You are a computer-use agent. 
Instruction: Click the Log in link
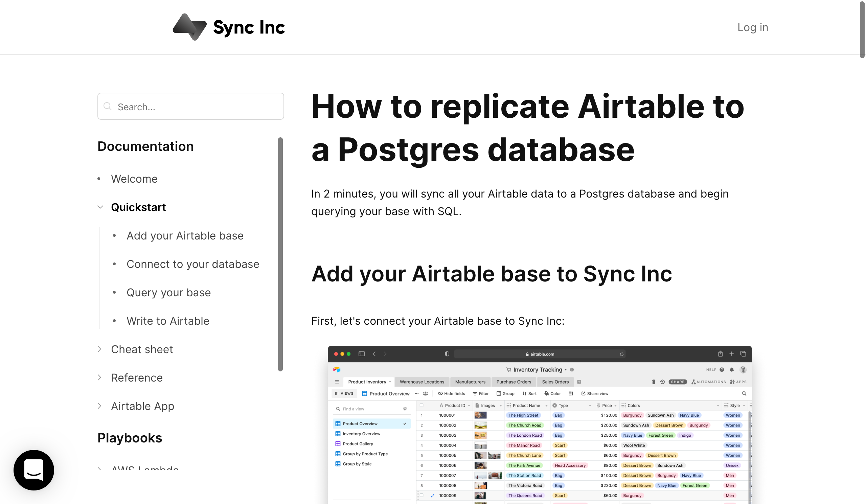753,27
